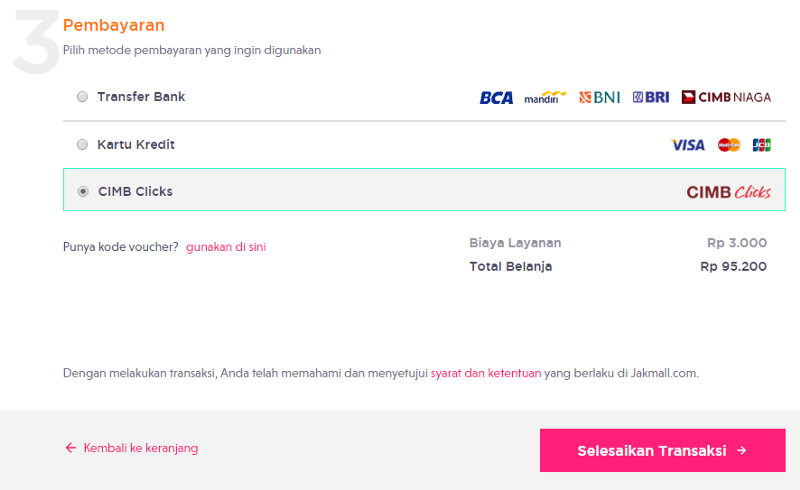
Task: Click the BCA bank logo
Action: [496, 97]
